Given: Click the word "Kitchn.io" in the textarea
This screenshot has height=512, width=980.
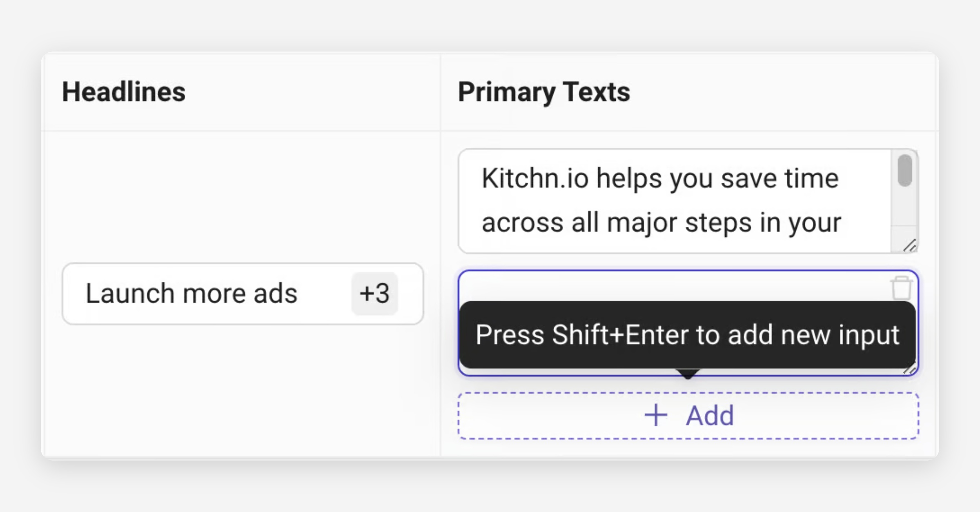Looking at the screenshot, I should point(535,178).
